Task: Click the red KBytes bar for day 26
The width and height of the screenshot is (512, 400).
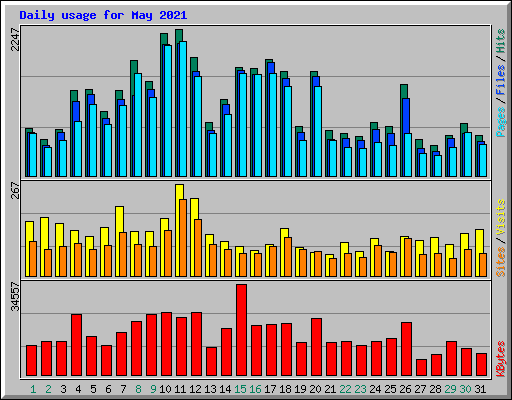Action: pos(407,349)
